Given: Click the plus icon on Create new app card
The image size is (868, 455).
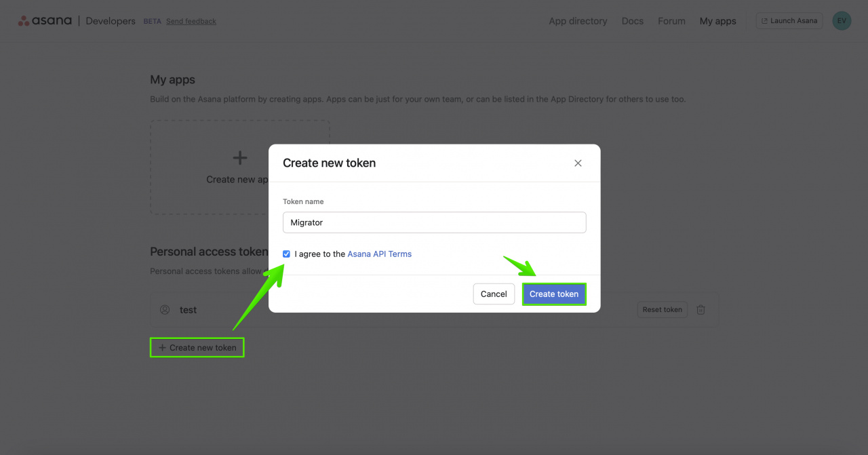Looking at the screenshot, I should pos(239,157).
